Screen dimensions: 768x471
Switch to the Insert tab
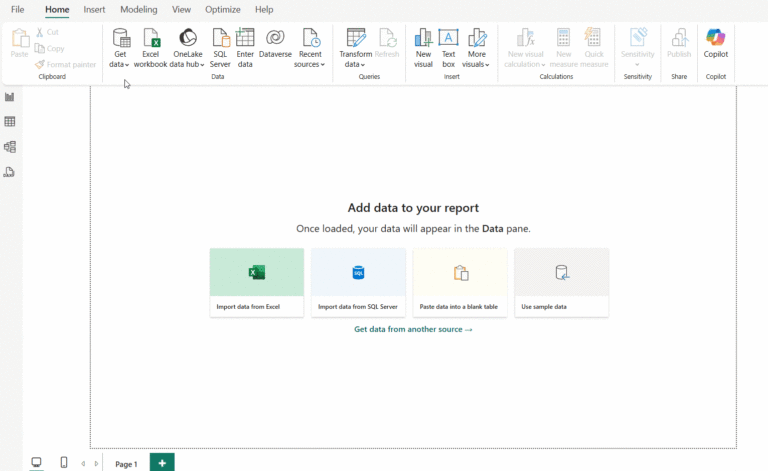click(94, 9)
